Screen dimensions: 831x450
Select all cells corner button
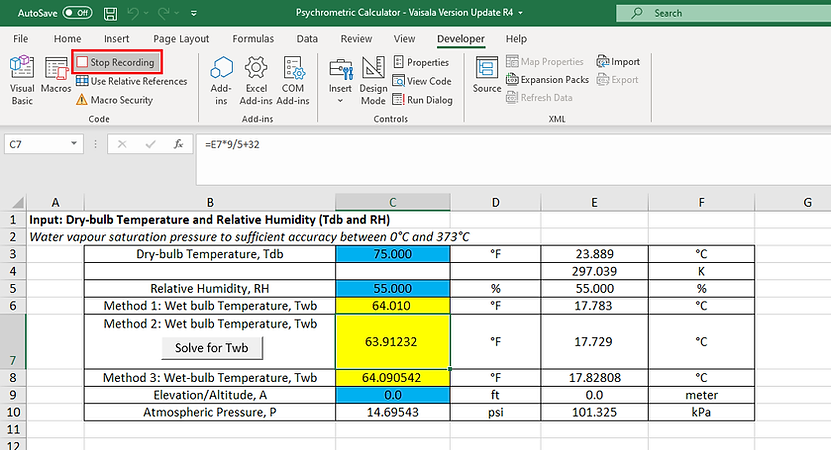[x=13, y=202]
